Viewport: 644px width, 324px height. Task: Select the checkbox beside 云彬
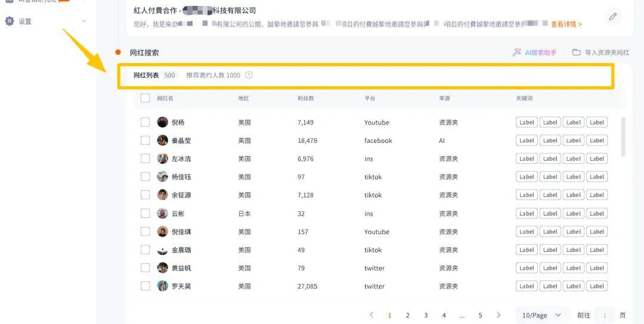coord(145,213)
